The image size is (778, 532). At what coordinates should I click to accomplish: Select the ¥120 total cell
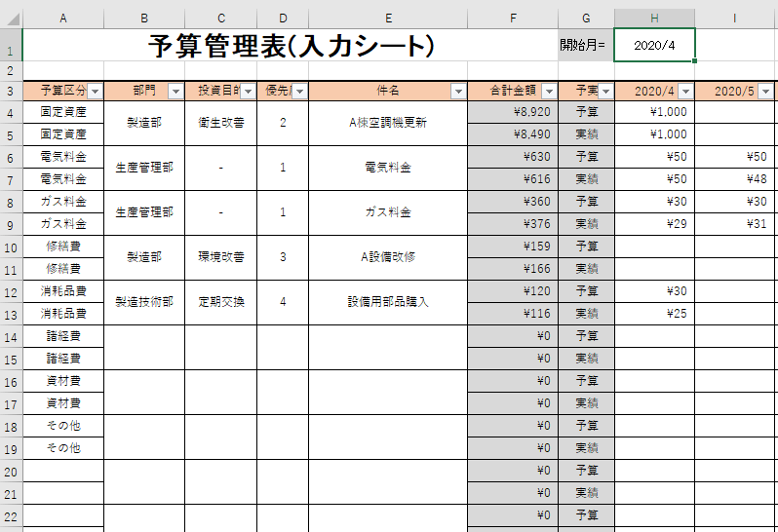(513, 291)
